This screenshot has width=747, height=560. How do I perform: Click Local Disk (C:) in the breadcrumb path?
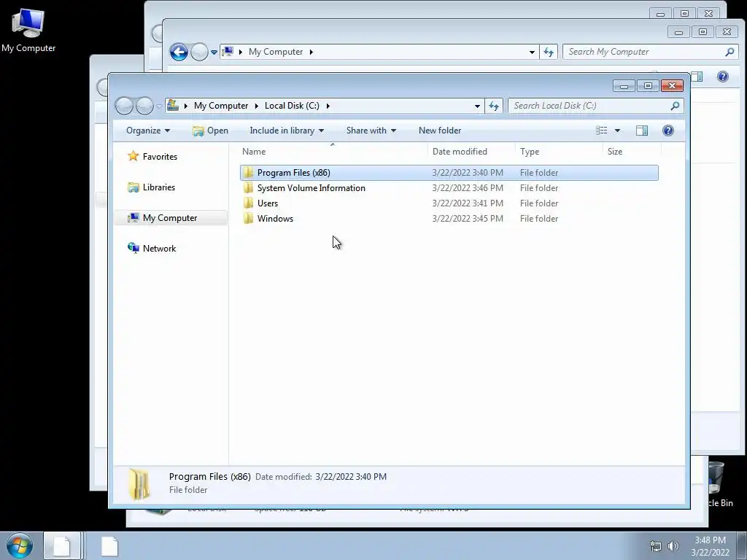pyautogui.click(x=292, y=106)
